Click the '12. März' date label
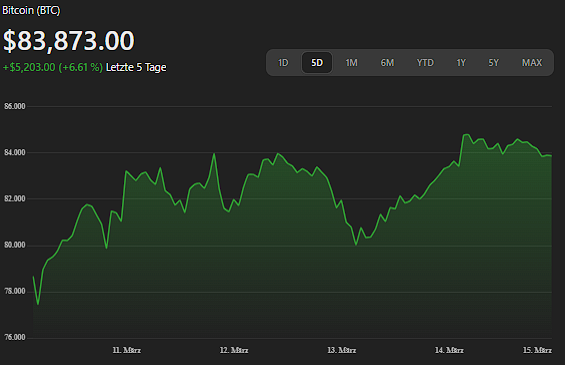 (234, 350)
